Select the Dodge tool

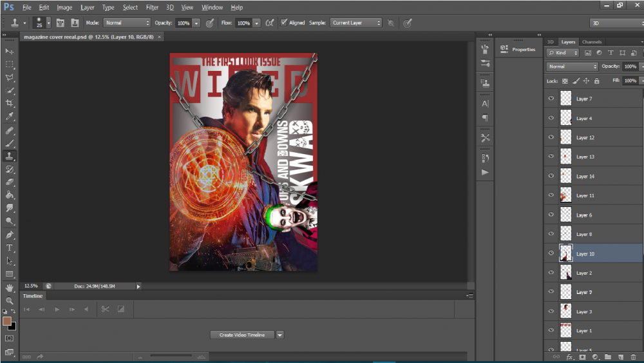[10, 221]
